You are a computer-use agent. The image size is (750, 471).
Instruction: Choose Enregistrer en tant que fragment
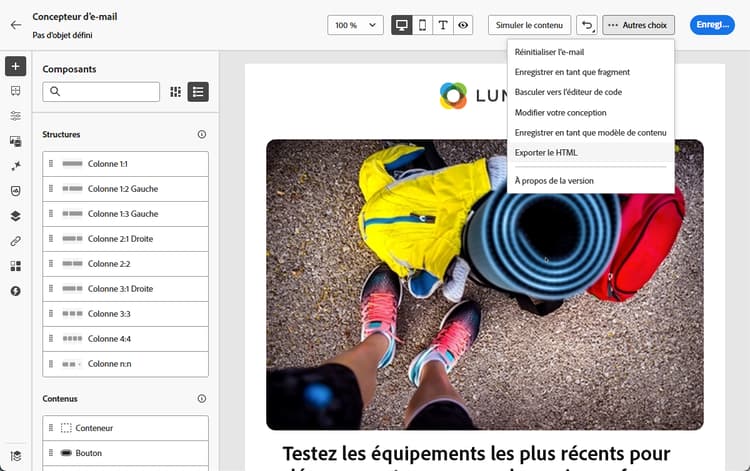591,72
